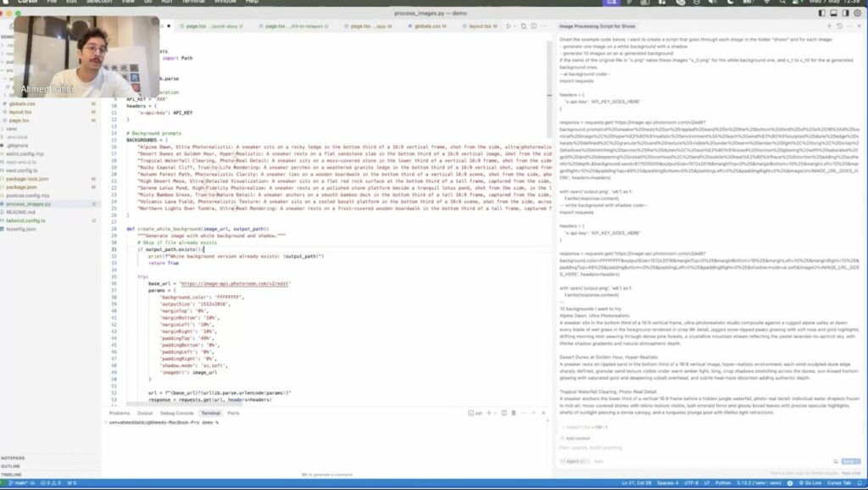Viewport: 868px width, 490px height.
Task: Switch to Problems tab
Action: coord(119,413)
